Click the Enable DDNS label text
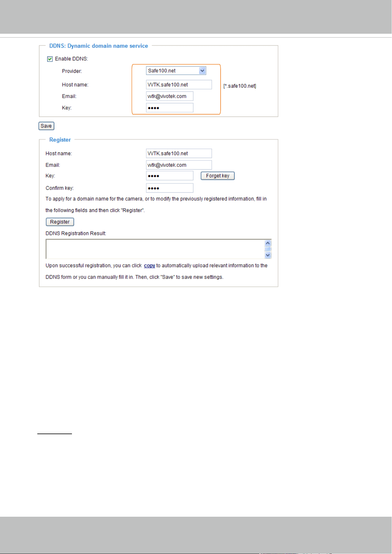This screenshot has width=392, height=554. click(x=71, y=59)
